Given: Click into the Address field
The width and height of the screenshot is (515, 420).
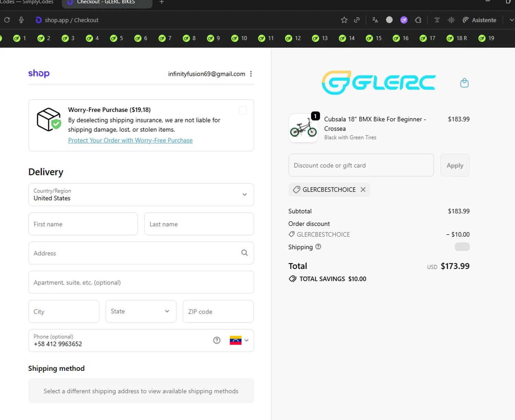Looking at the screenshot, I should 141,253.
